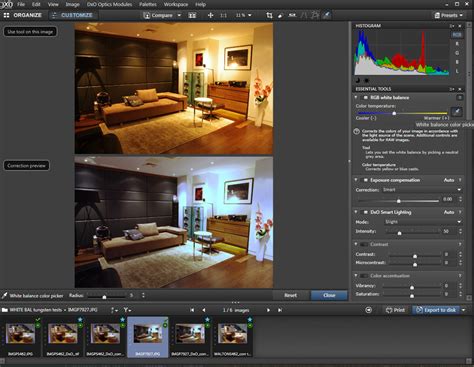The width and height of the screenshot is (474, 367).
Task: Click the Close button for the picker
Action: 329,295
